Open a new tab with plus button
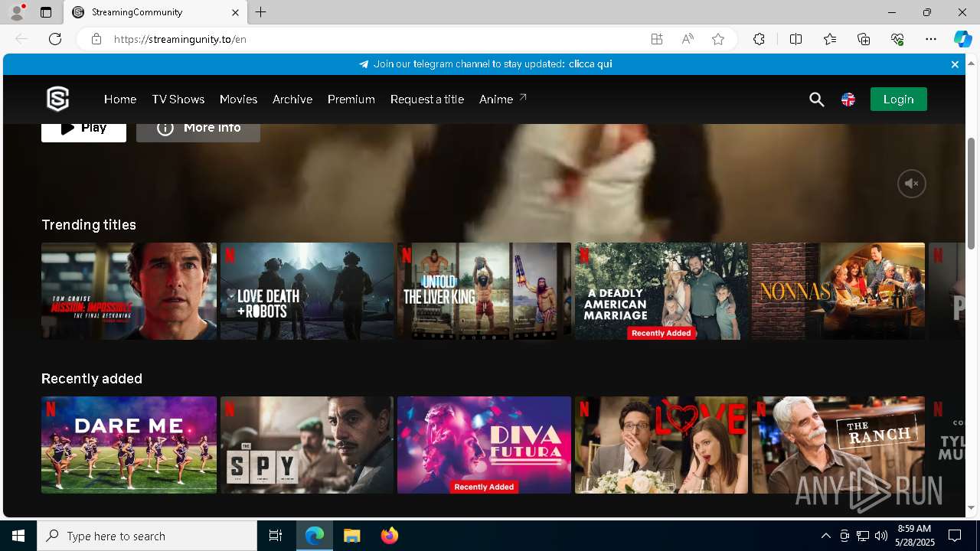 point(261,12)
